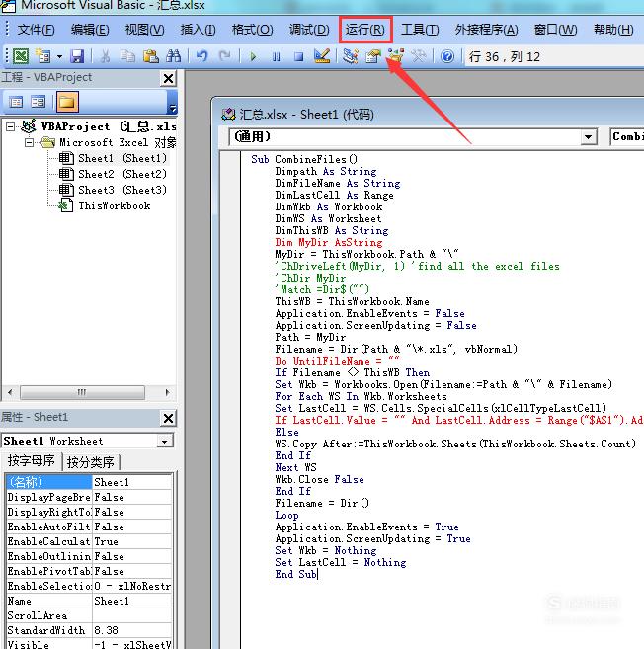This screenshot has height=649, width=644.
Task: Click the project panel scroll right arrow
Action: (x=167, y=392)
